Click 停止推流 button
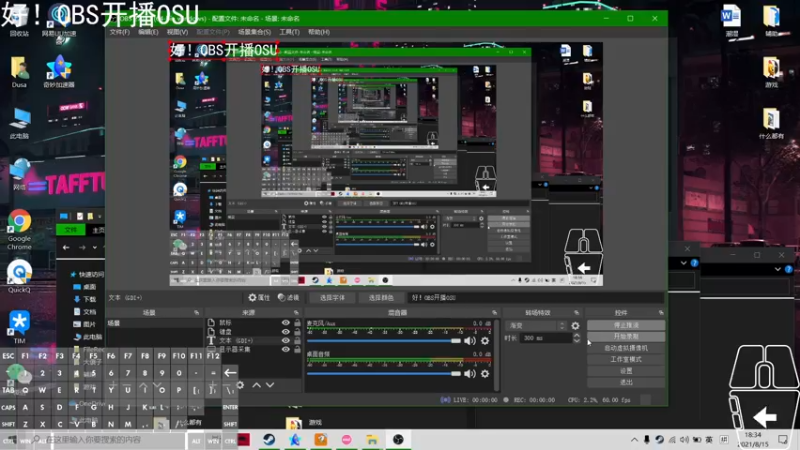The width and height of the screenshot is (800, 450). click(x=626, y=325)
